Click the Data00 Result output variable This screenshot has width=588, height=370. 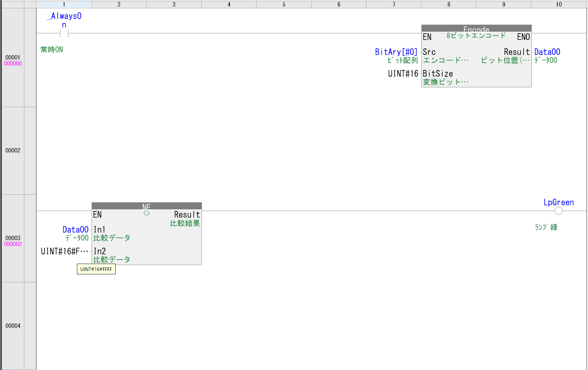click(547, 52)
